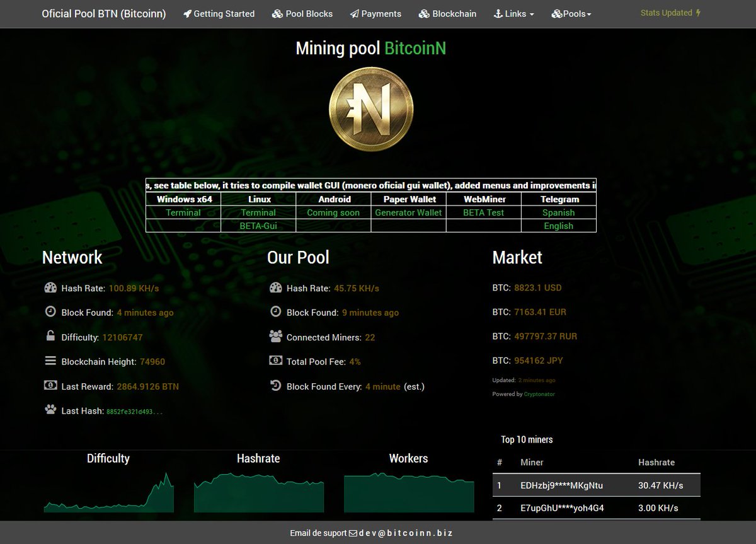The image size is (756, 544).
Task: Click the envelope icon in support footer
Action: click(353, 533)
